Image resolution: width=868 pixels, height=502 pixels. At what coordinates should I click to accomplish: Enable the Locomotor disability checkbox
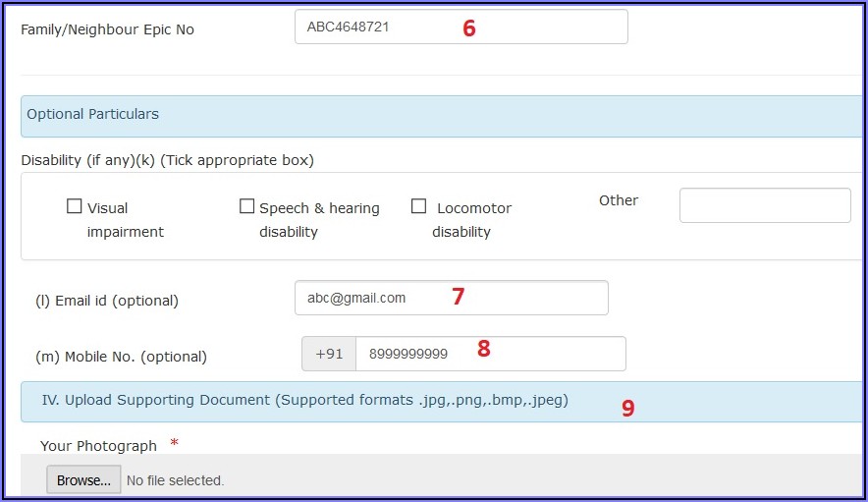pos(418,206)
